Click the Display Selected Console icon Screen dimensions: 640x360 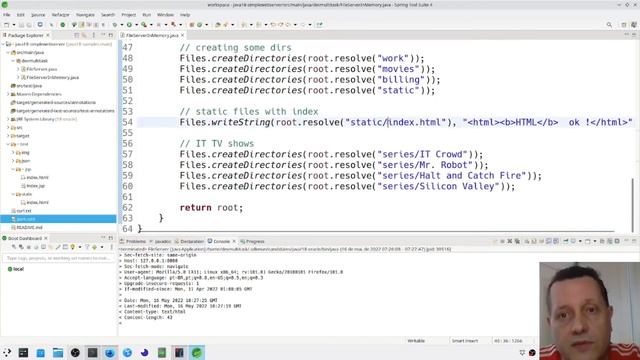tap(573, 241)
